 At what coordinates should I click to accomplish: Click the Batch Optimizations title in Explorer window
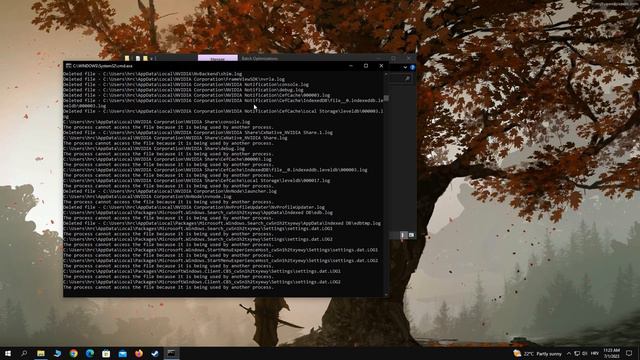pos(260,58)
